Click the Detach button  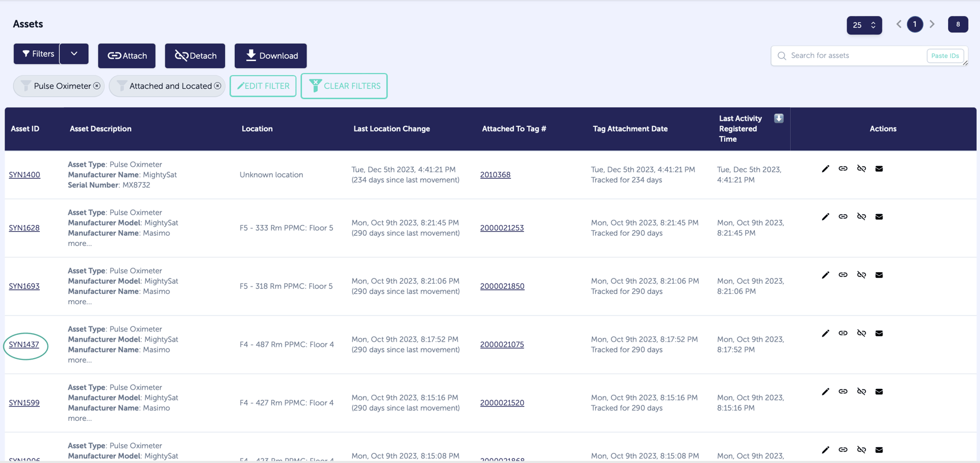195,56
